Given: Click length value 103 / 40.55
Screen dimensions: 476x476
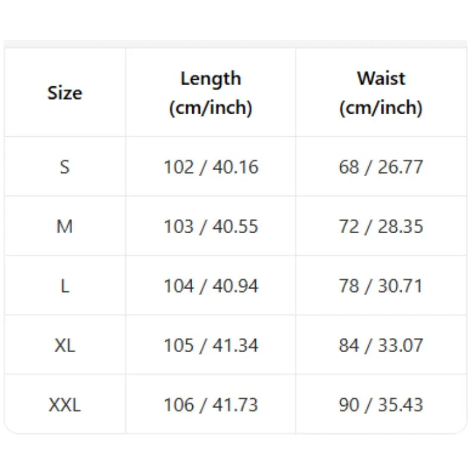Looking at the screenshot, I should pyautogui.click(x=211, y=227).
